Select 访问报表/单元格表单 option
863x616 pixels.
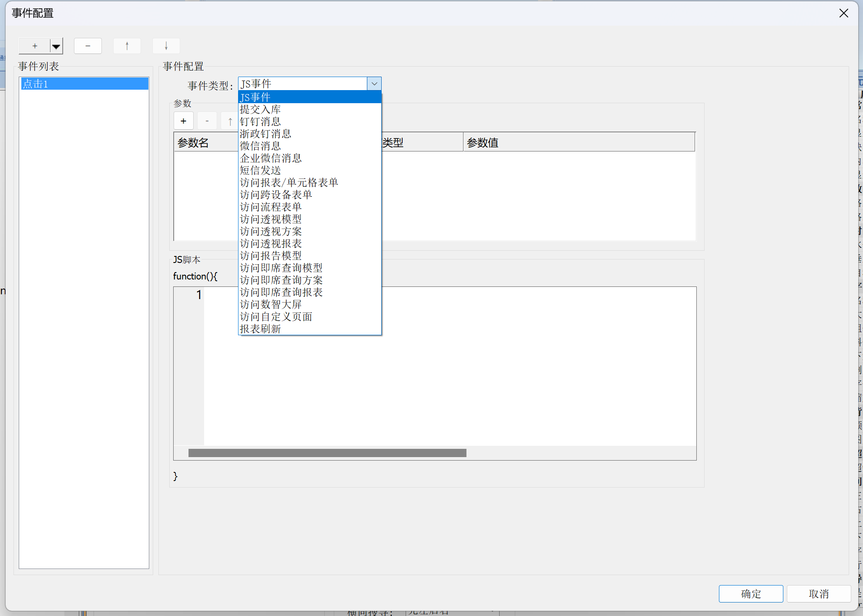pos(289,182)
